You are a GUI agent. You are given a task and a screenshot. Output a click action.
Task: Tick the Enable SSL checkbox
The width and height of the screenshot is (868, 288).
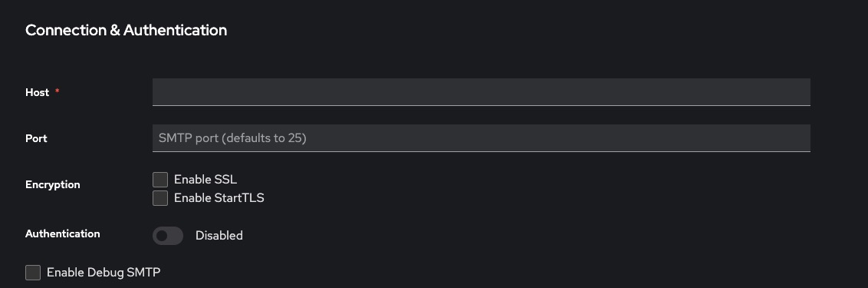[x=160, y=180]
